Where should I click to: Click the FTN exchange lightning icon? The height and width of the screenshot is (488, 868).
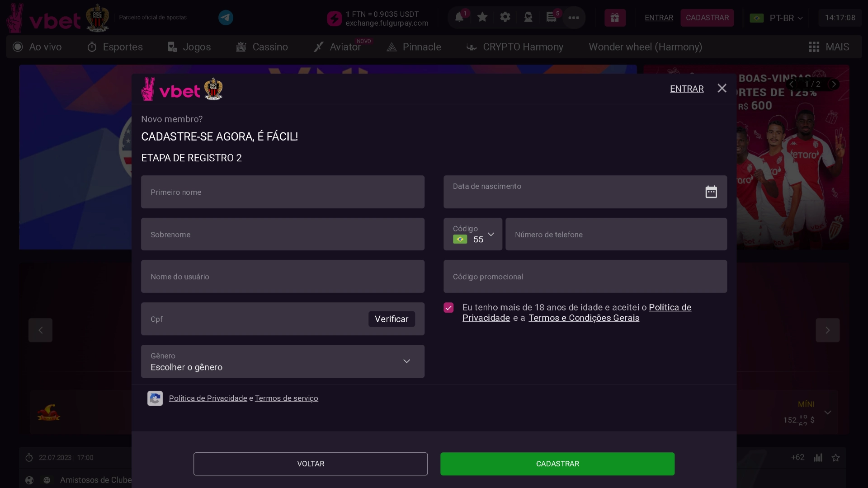[334, 19]
